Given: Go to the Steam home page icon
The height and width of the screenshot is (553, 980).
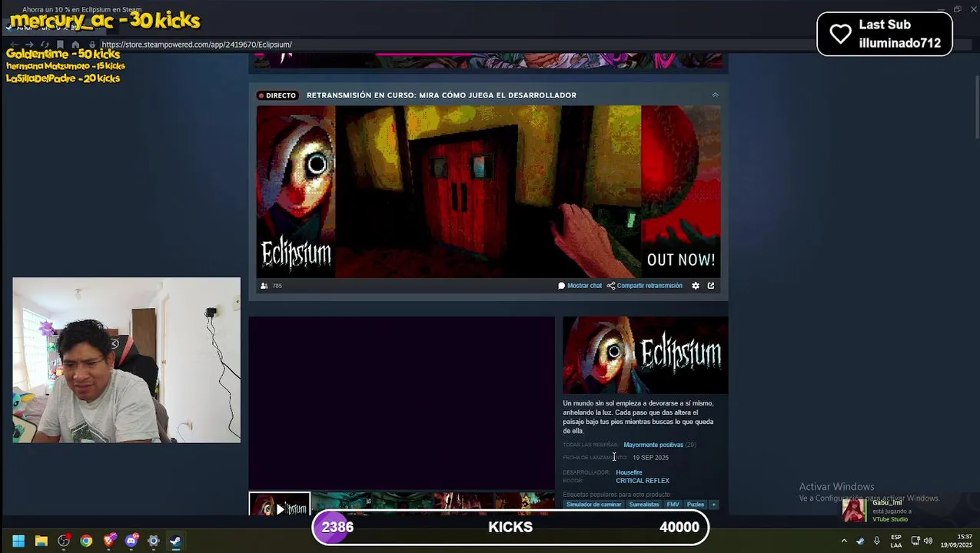Looking at the screenshot, I should click(75, 45).
